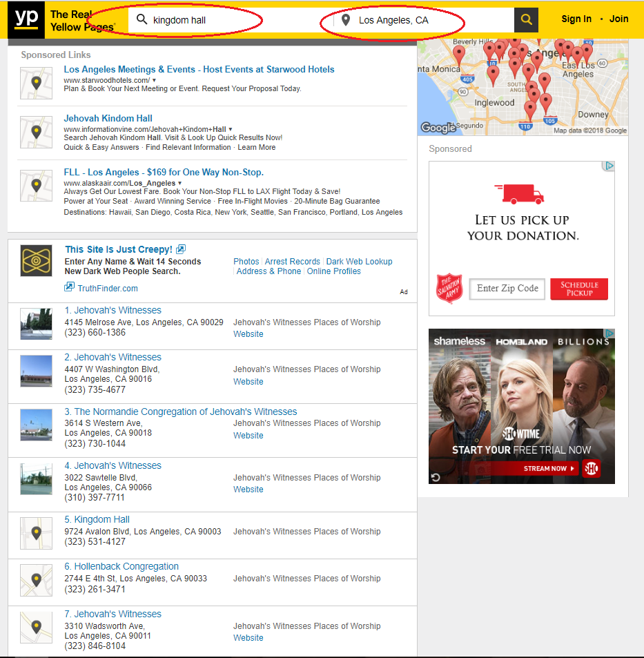Click the location pin icon beside Los Angeles, CA
Screen dimensions: 644x658
click(x=346, y=20)
